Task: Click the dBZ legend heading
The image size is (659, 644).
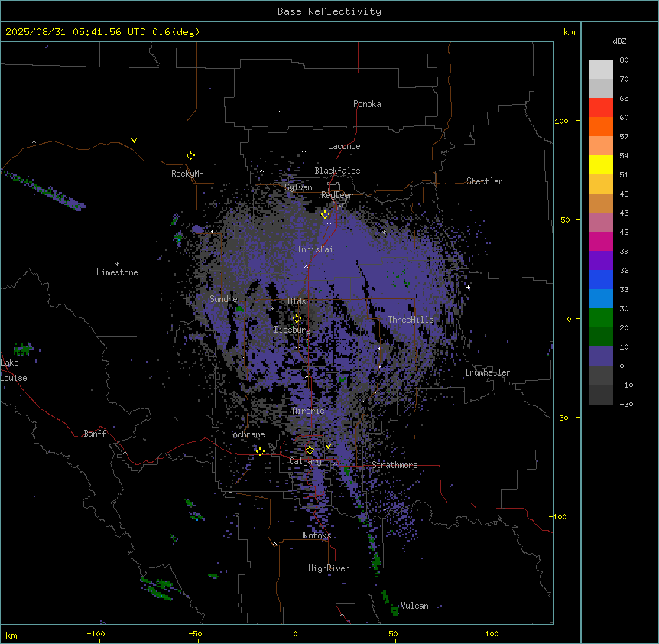Action: (x=619, y=41)
